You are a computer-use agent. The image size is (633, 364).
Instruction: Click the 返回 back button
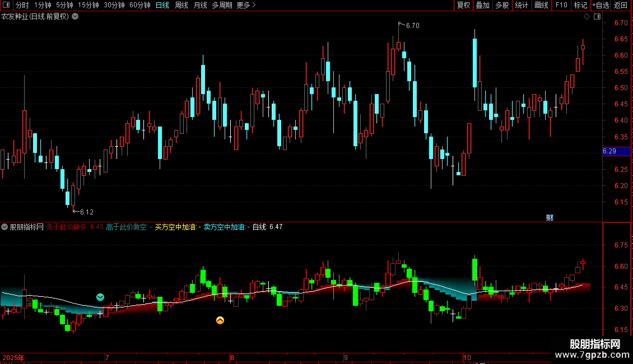click(621, 5)
